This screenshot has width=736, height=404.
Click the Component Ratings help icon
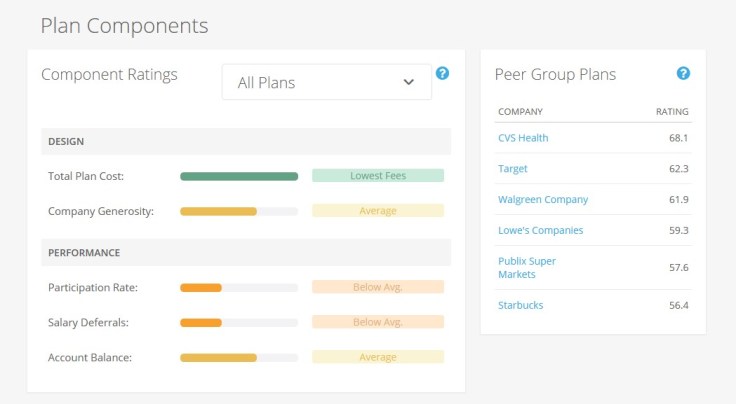[442, 73]
